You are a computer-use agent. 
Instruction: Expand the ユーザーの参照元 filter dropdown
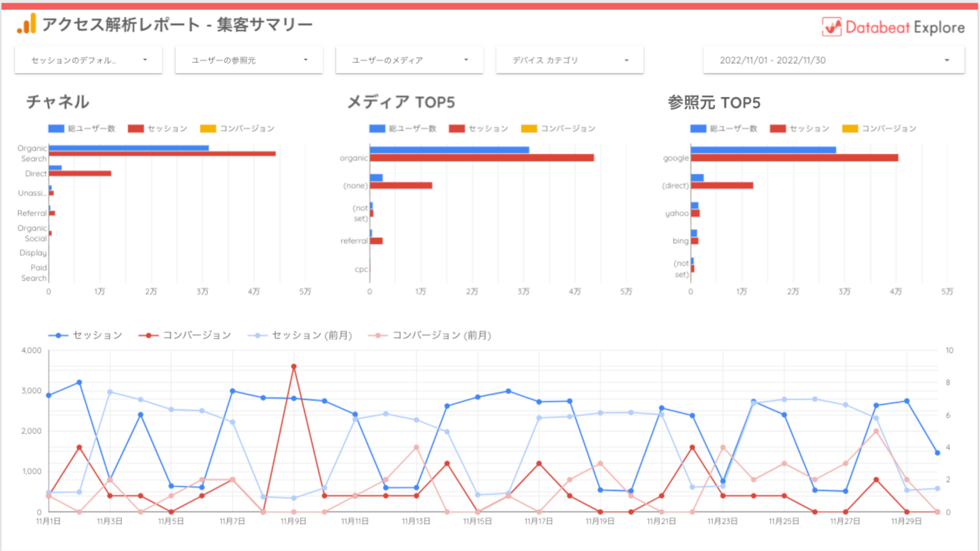pos(249,60)
